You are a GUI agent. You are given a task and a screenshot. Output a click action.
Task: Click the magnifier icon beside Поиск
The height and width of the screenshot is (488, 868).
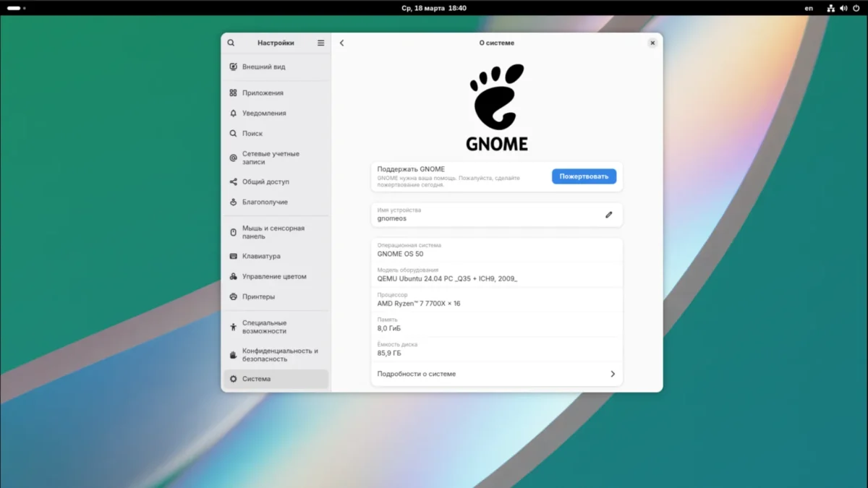coord(233,133)
